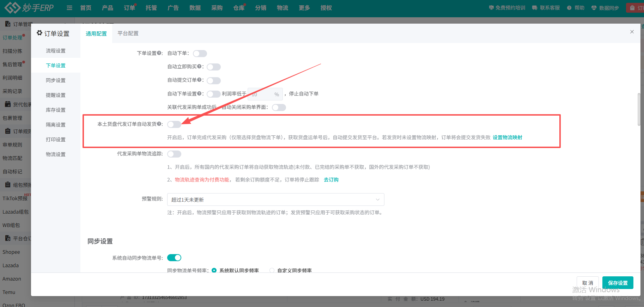
Task: Click the dialog vertical scrollbar
Action: click(639, 109)
